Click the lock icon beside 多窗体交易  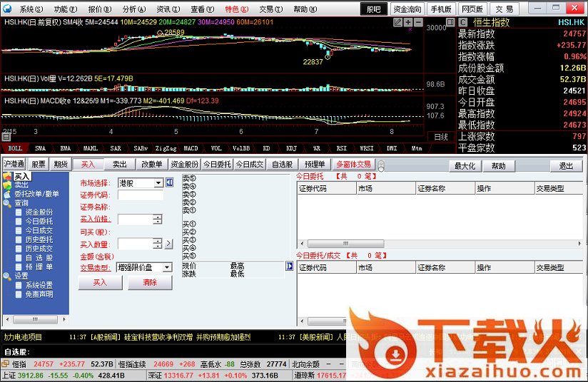click(x=380, y=165)
